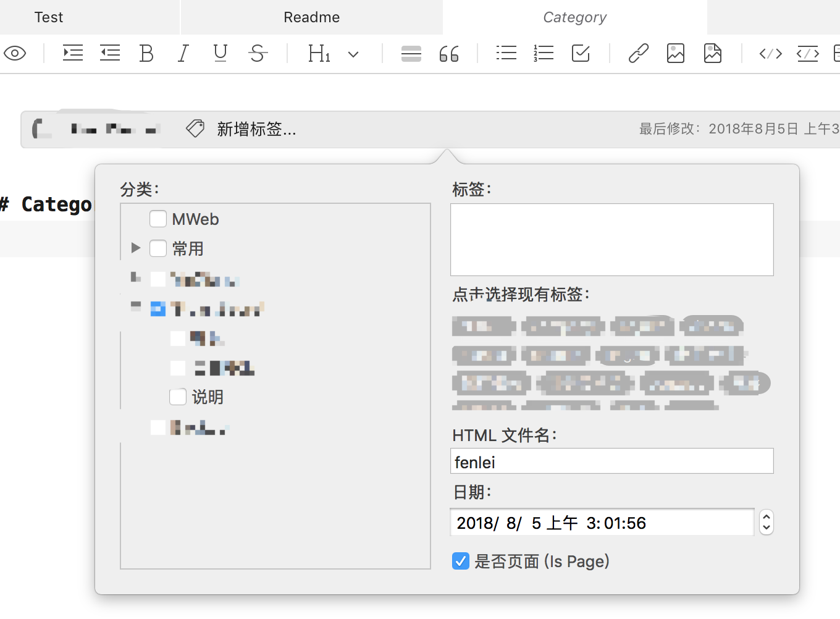Click the Strikethrough toolbar icon
This screenshot has width=840, height=619.
[x=258, y=54]
